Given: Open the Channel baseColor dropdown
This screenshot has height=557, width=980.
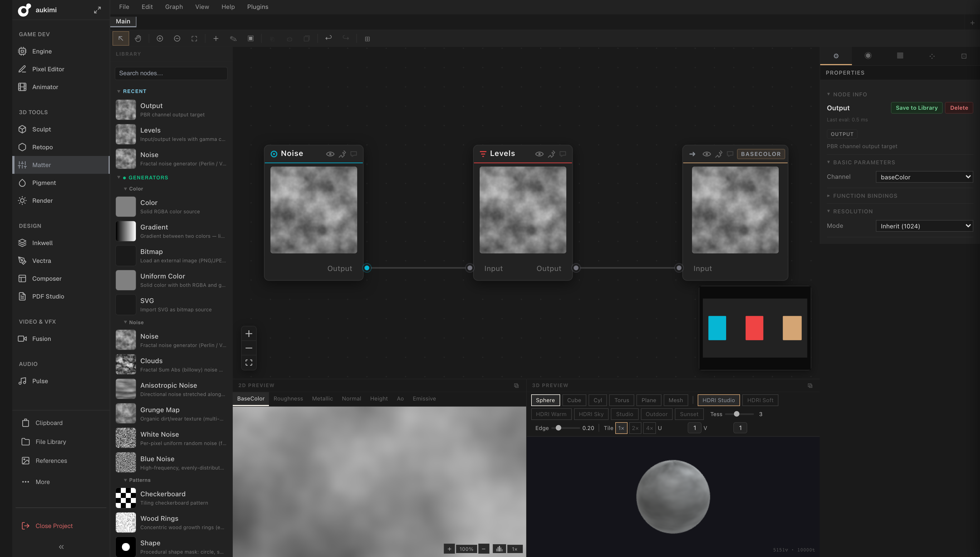Looking at the screenshot, I should 925,177.
